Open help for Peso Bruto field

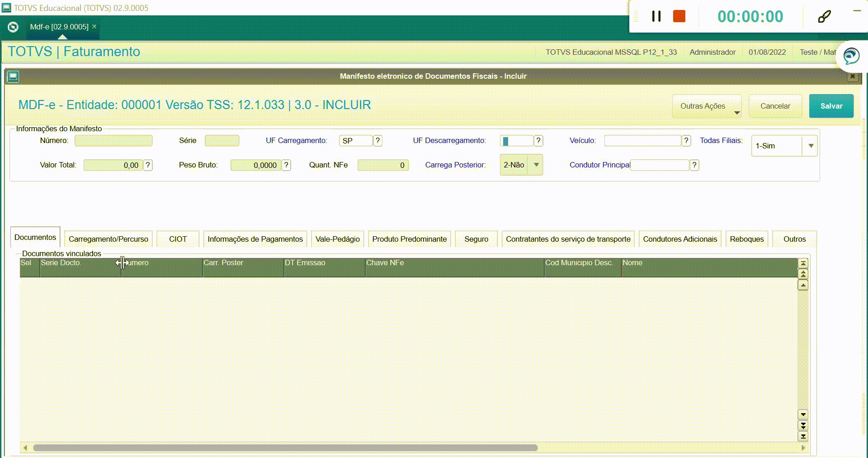coord(286,165)
